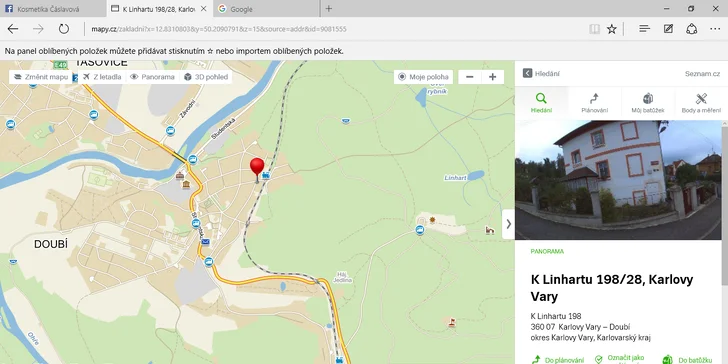
Task: Click the train station icon beside the pin
Action: [266, 176]
